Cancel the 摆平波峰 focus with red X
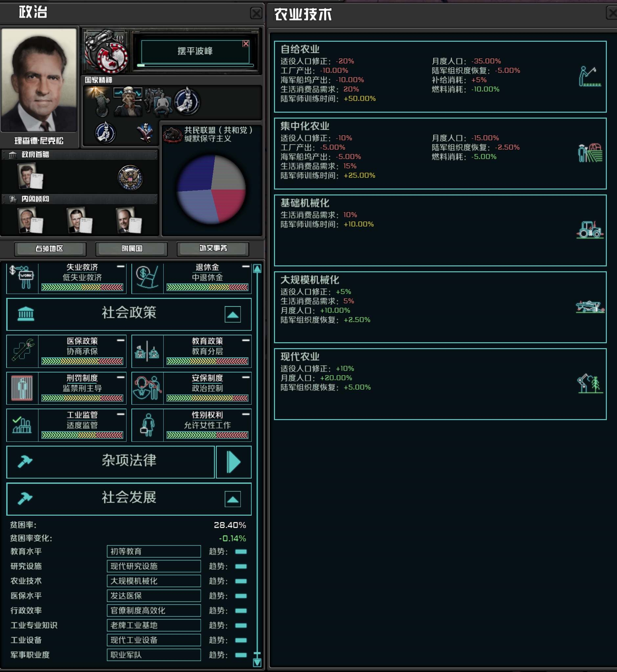The width and height of the screenshot is (617, 672). tap(246, 44)
